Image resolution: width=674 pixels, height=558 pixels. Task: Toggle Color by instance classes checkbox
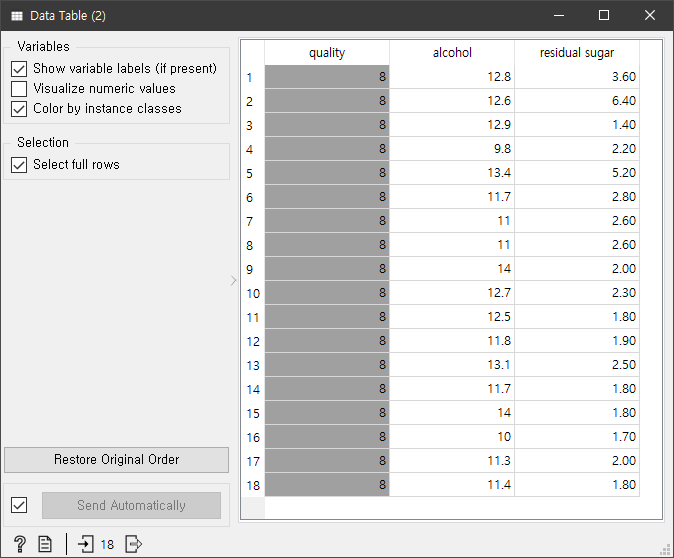19,109
